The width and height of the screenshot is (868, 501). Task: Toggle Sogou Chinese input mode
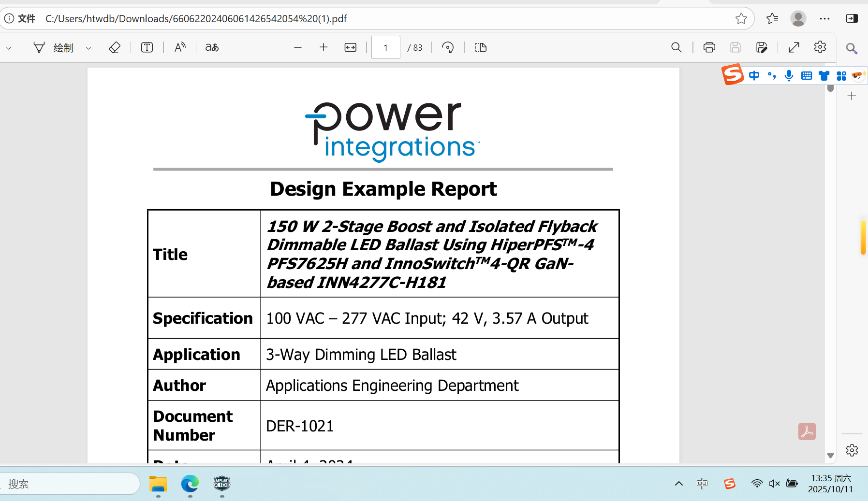(754, 75)
